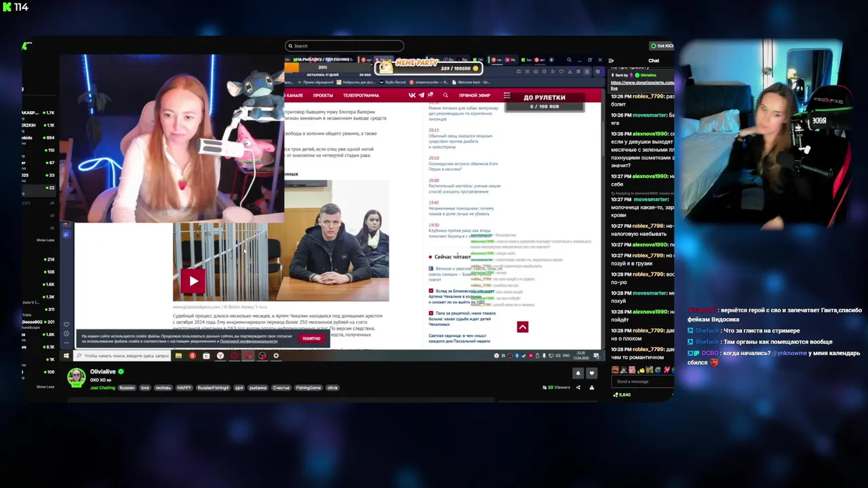Select the RussianFishing4 tag
Image resolution: width=868 pixels, height=488 pixels.
tap(213, 388)
